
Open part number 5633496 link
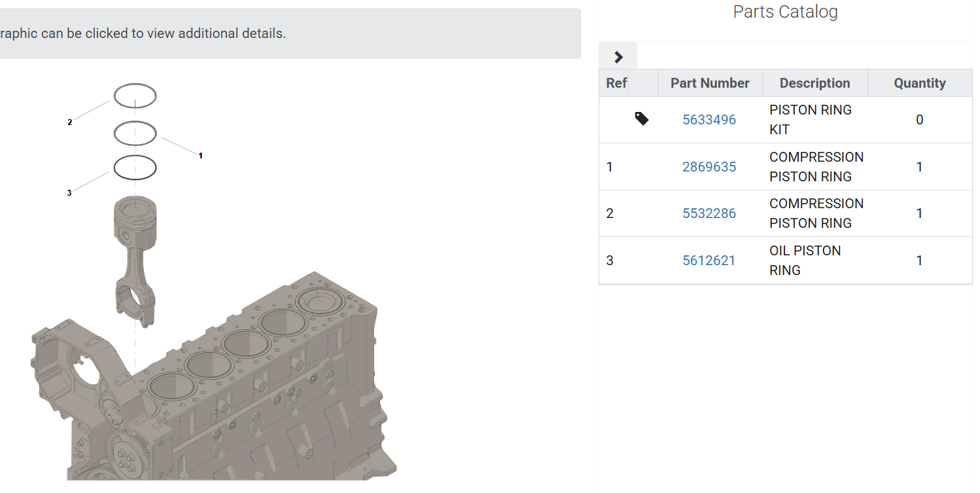pyautogui.click(x=709, y=120)
